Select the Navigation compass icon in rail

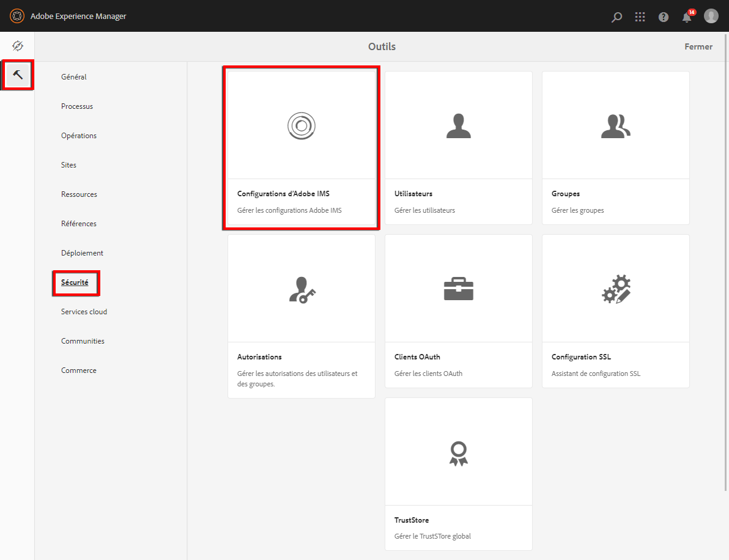[x=18, y=45]
